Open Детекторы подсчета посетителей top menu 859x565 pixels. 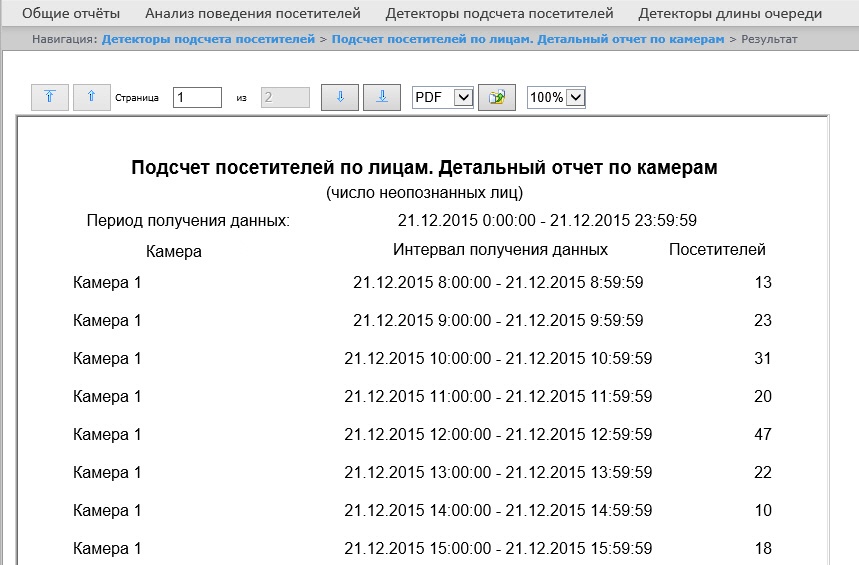click(x=499, y=14)
